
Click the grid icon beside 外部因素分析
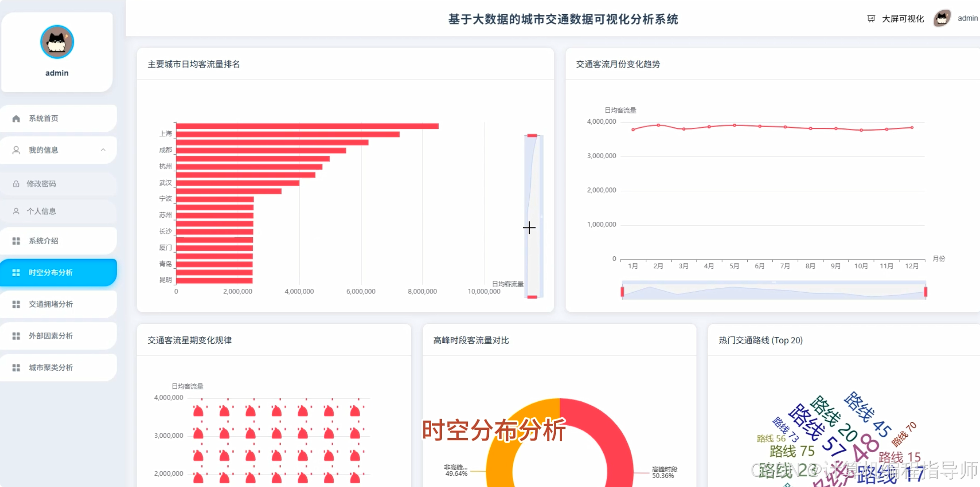click(x=16, y=335)
